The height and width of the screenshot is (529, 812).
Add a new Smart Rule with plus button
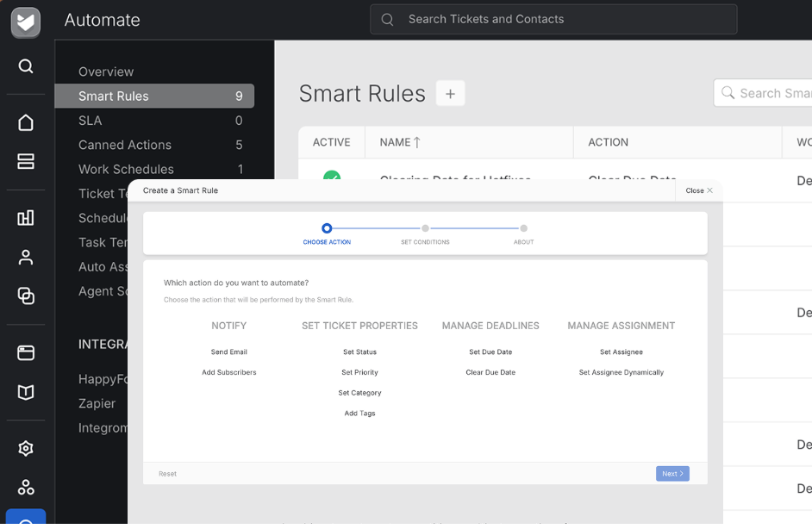pos(450,94)
